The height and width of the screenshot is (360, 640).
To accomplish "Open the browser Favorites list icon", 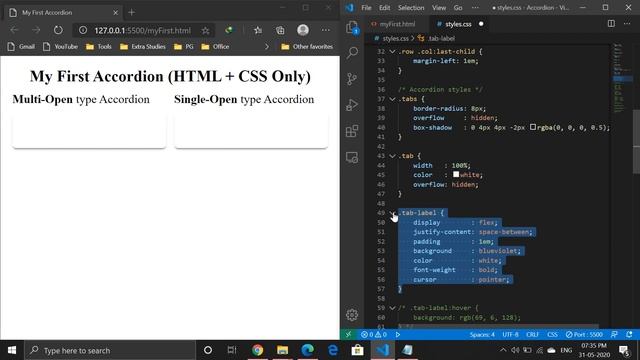I will (258, 30).
